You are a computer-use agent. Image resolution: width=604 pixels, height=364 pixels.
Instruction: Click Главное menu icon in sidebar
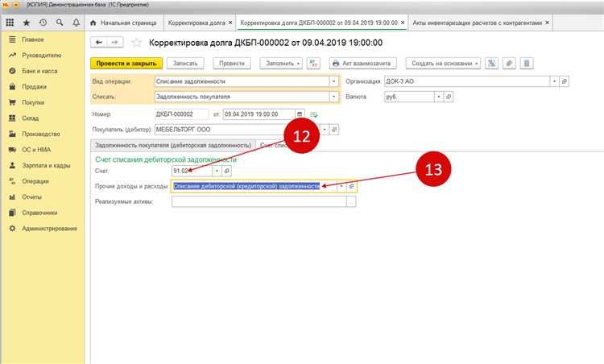[x=12, y=39]
